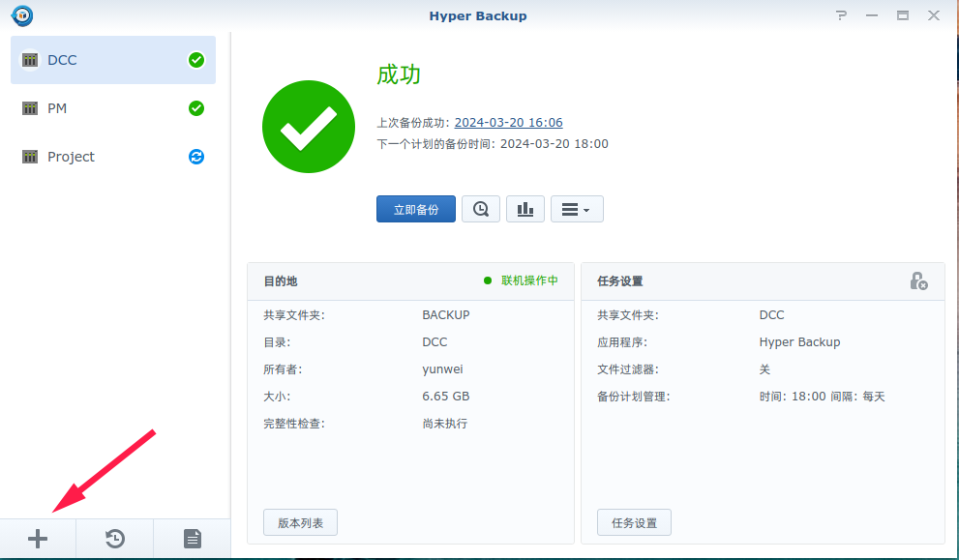959x560 pixels.
Task: Click the green success status icon for PM
Action: coord(196,108)
